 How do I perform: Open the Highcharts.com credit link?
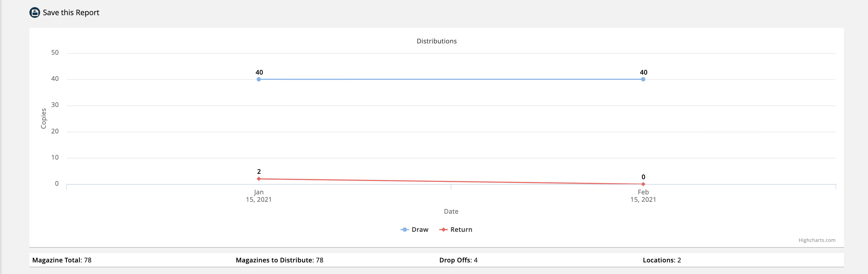(x=816, y=240)
